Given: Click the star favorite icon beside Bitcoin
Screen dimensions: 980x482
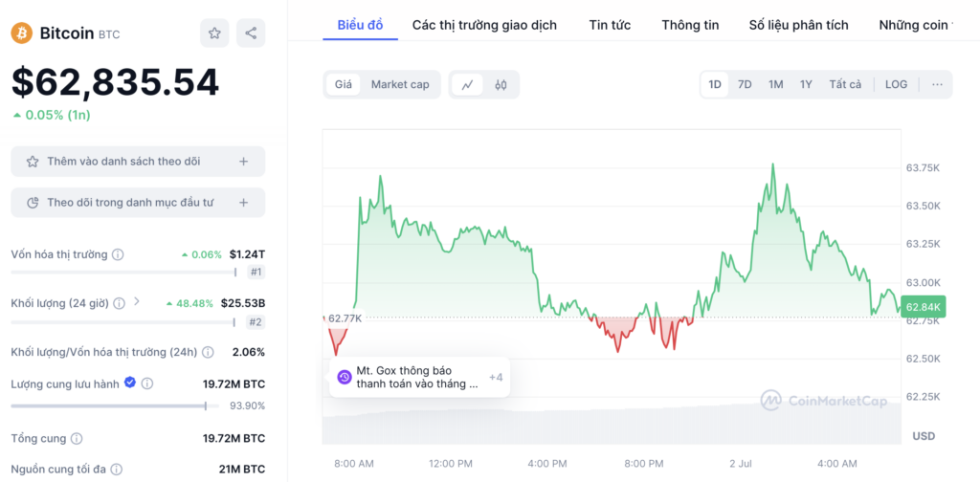Looking at the screenshot, I should (214, 33).
